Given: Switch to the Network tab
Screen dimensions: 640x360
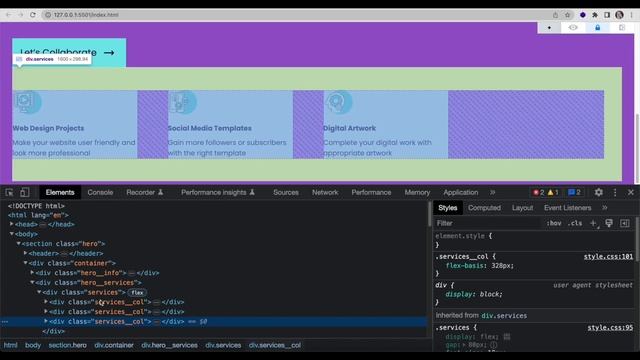Looking at the screenshot, I should tap(325, 192).
